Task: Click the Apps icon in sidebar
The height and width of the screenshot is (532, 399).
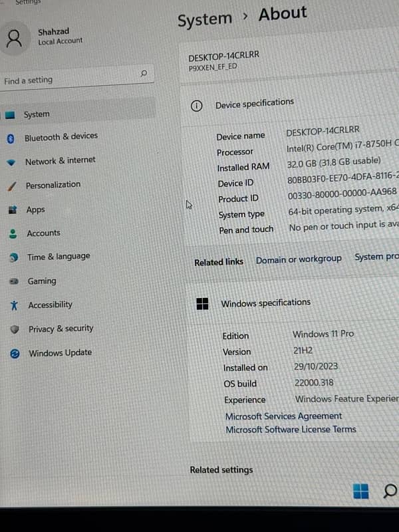Action: click(13, 210)
